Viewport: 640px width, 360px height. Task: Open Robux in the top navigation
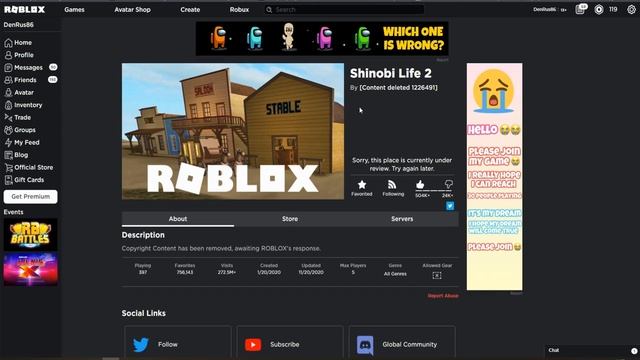(239, 9)
